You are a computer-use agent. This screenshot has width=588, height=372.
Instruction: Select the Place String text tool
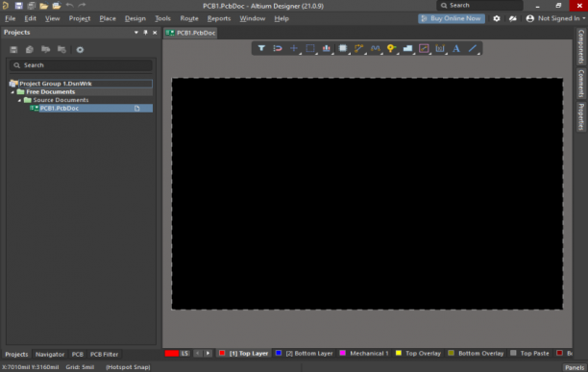[x=456, y=48]
